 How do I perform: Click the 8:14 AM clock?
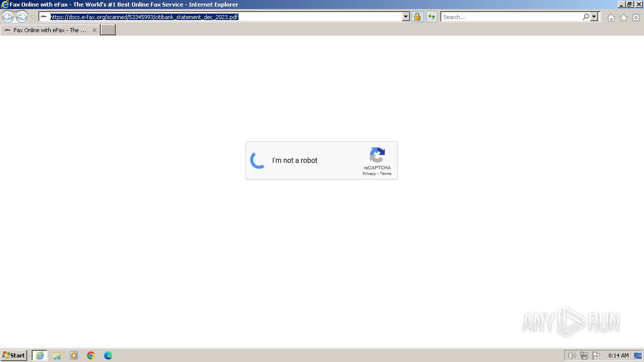click(x=618, y=355)
